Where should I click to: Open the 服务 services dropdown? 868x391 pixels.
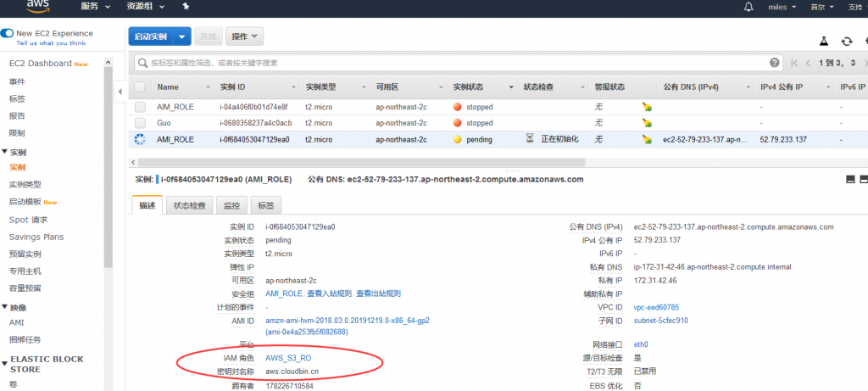[95, 7]
